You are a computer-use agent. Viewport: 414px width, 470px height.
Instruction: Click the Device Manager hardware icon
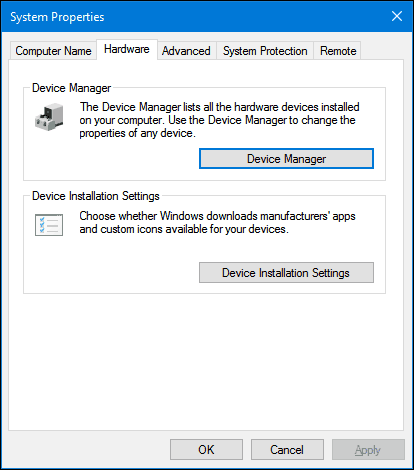coord(49,117)
